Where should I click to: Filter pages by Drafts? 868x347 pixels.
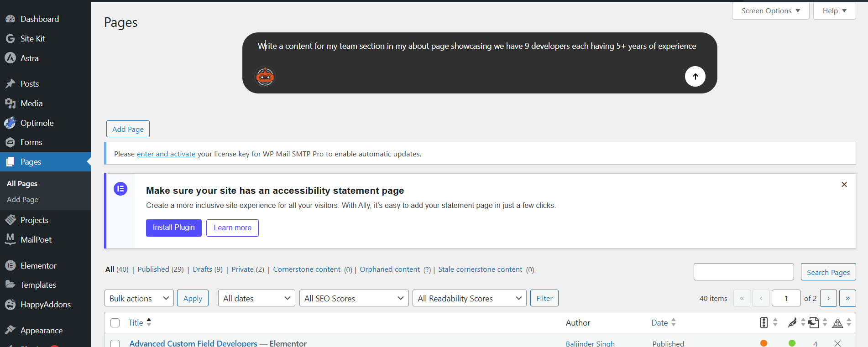203,269
